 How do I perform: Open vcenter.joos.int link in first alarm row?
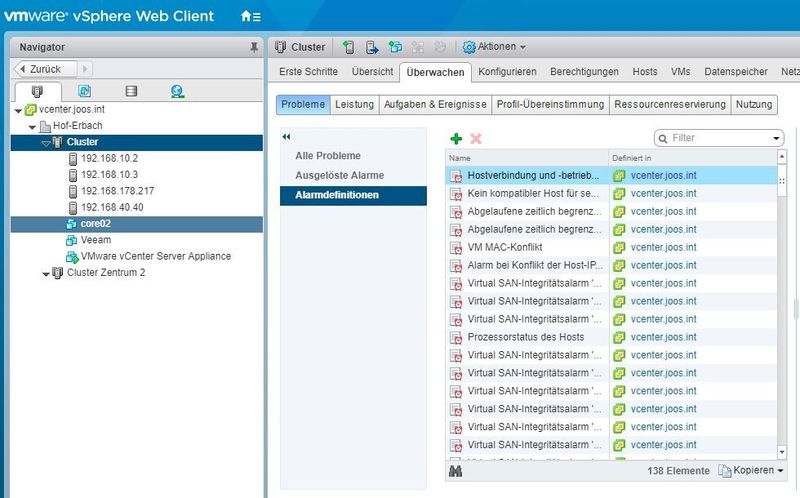click(663, 176)
